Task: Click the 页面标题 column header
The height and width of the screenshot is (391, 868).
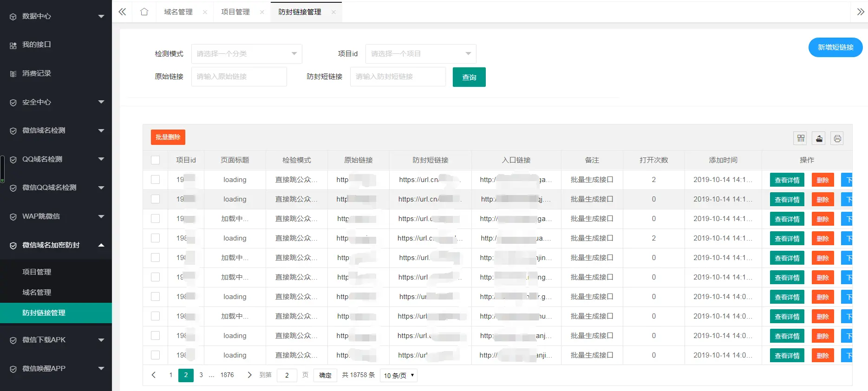Action: [x=235, y=160]
